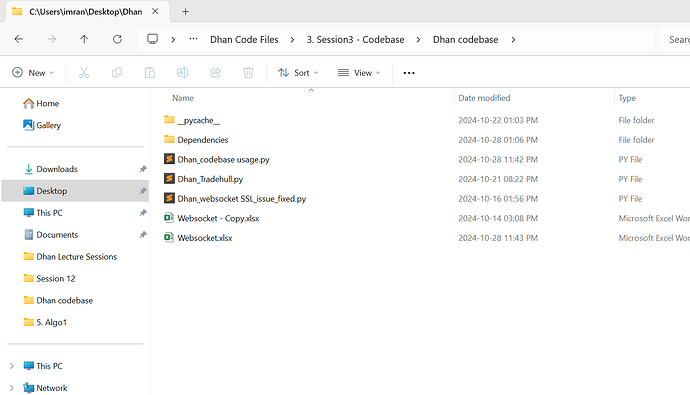
Task: Click the Paste clipboard icon
Action: point(150,73)
